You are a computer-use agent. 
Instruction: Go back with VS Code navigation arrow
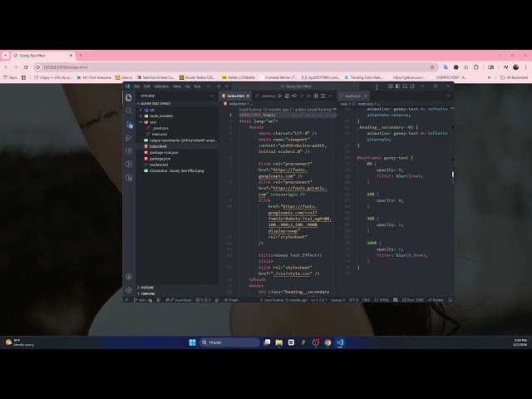click(x=219, y=86)
